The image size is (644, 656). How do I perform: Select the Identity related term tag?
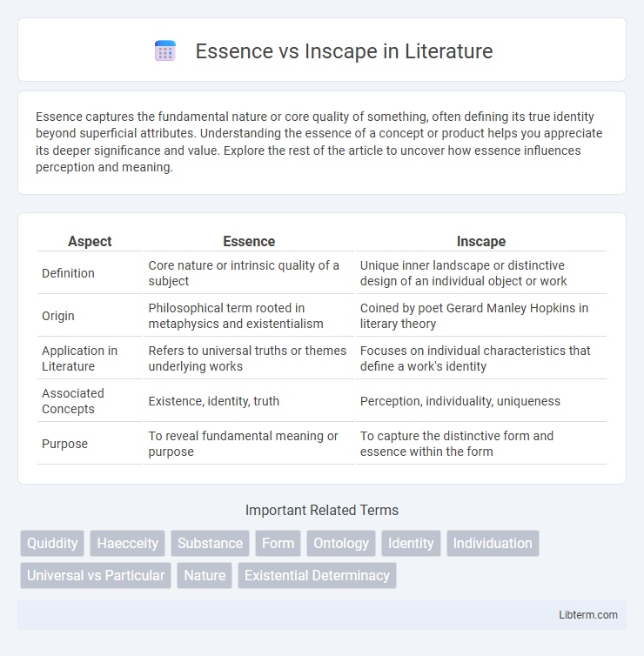[411, 543]
